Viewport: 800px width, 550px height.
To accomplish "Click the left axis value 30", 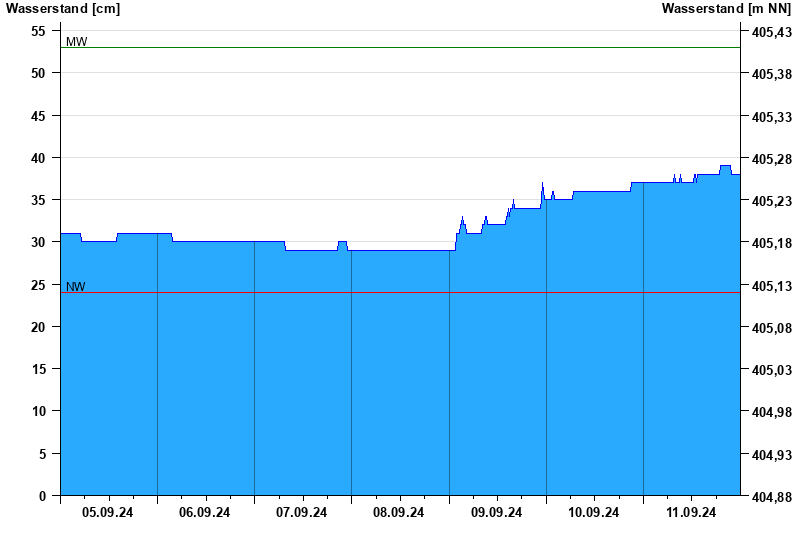I will (38, 242).
